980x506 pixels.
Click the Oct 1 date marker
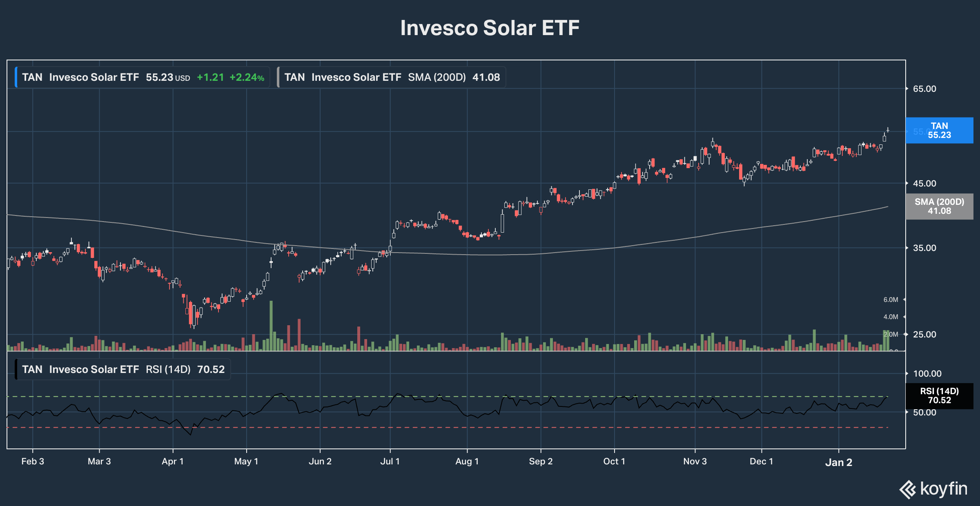(x=614, y=462)
